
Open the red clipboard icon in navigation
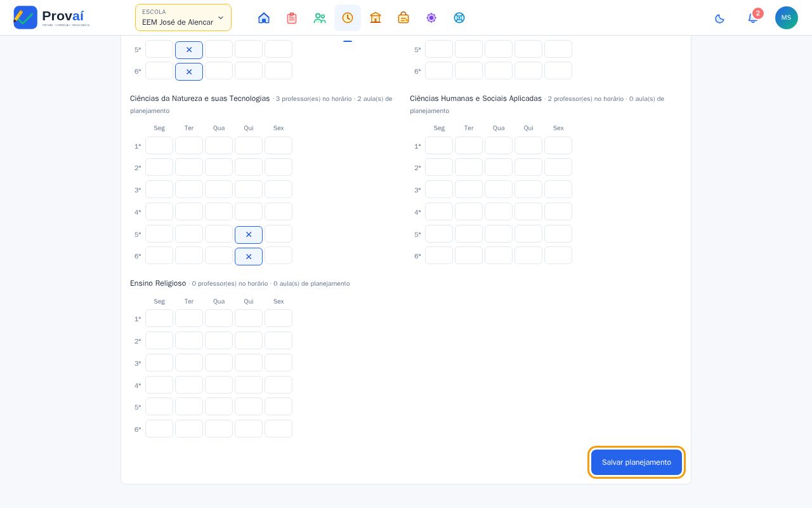tap(292, 18)
